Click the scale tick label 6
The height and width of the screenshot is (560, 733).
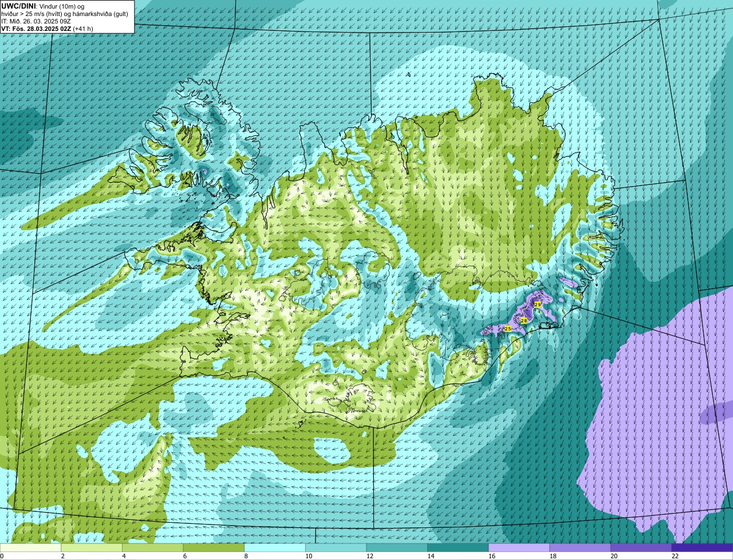(x=184, y=556)
